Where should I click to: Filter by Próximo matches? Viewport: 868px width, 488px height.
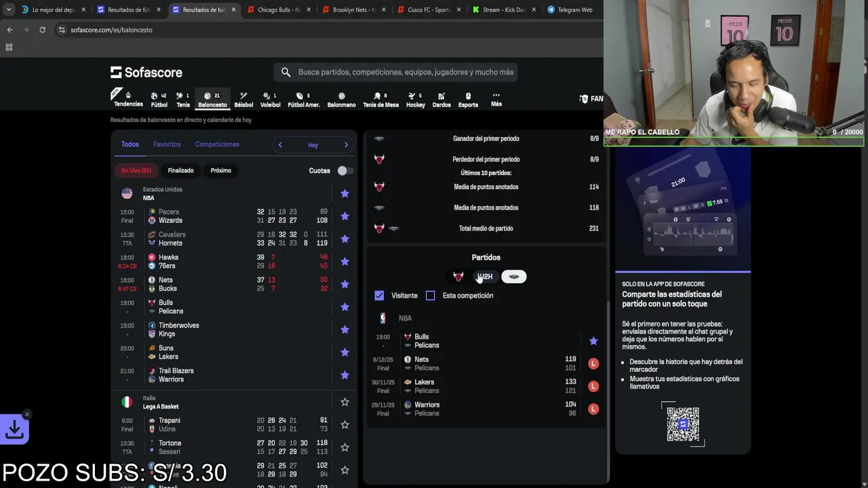click(220, 170)
